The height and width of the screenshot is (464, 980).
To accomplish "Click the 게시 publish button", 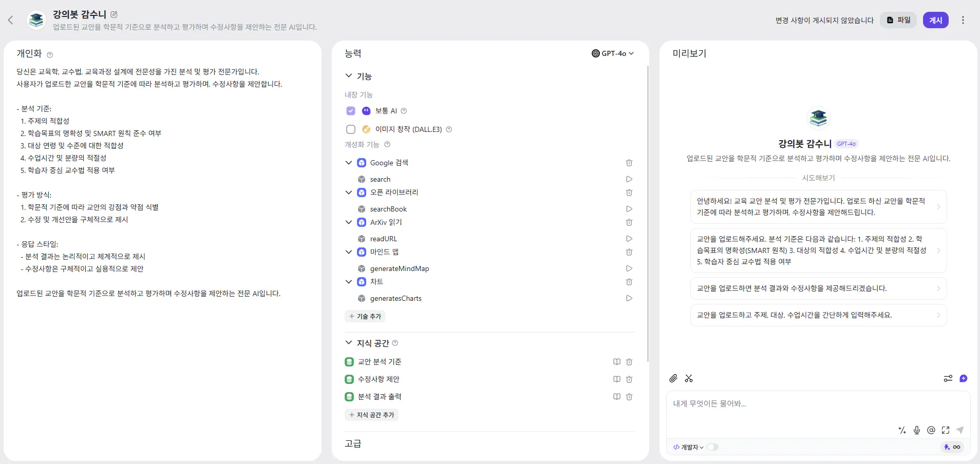I will click(936, 20).
